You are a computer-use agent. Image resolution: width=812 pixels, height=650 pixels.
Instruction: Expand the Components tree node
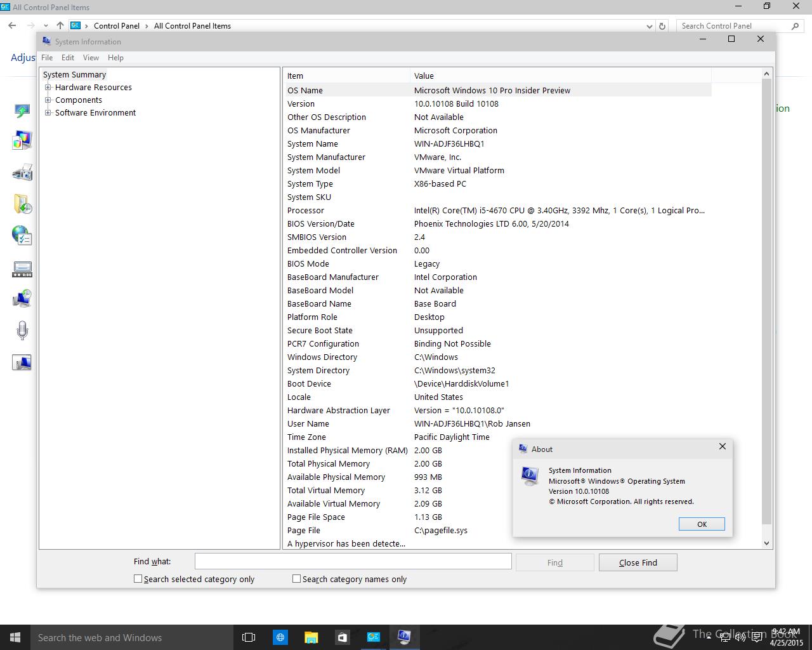click(x=48, y=100)
